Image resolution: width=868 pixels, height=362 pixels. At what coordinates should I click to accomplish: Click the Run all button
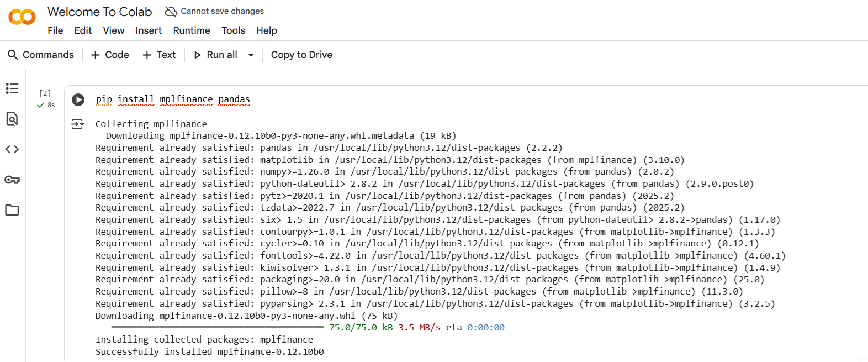[x=216, y=55]
